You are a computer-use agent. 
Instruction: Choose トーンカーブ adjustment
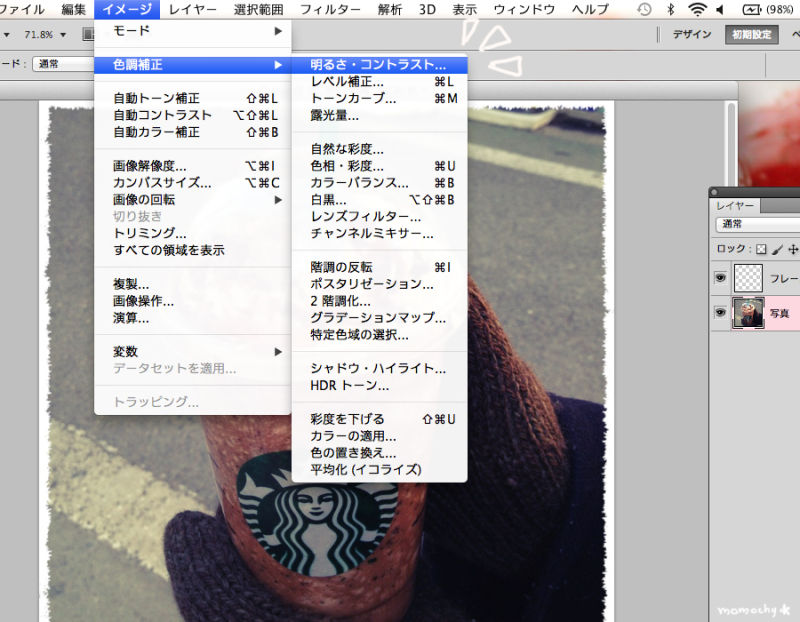pos(379,98)
